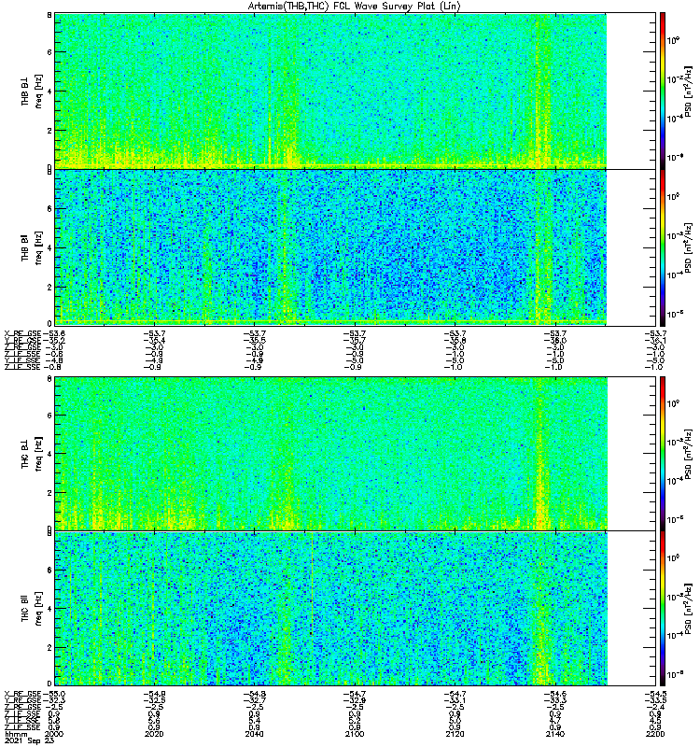Screen dimensions: 700x747
Task: Click the 2200 time tick label
Action: [655, 734]
